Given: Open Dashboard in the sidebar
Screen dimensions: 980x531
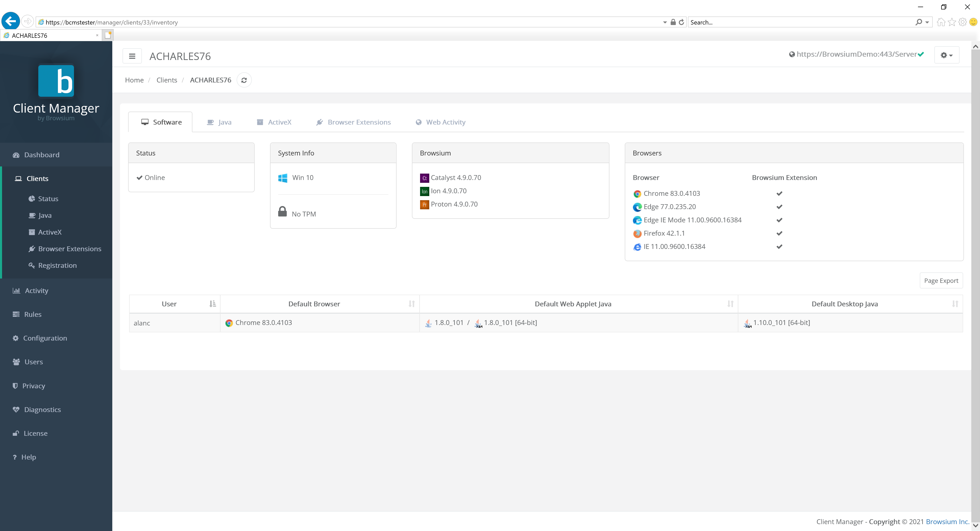Looking at the screenshot, I should pos(56,154).
